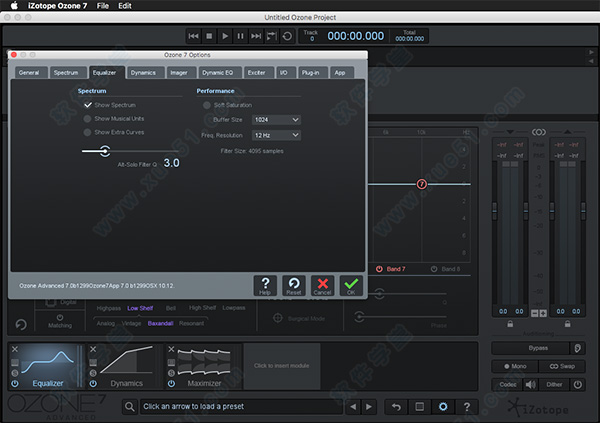Toggle Band 8 power button
This screenshot has height=423, width=600.
[434, 269]
